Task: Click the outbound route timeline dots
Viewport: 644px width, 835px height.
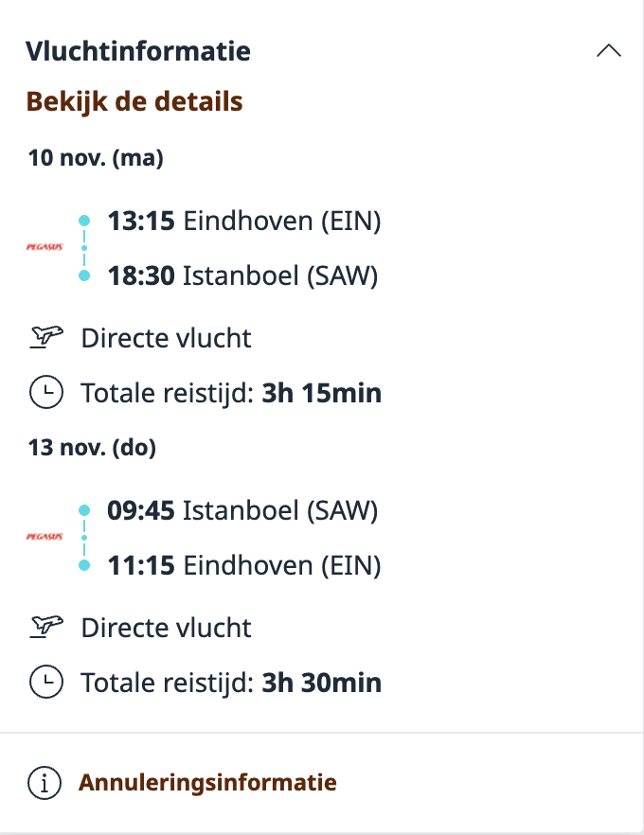Action: 84,248
